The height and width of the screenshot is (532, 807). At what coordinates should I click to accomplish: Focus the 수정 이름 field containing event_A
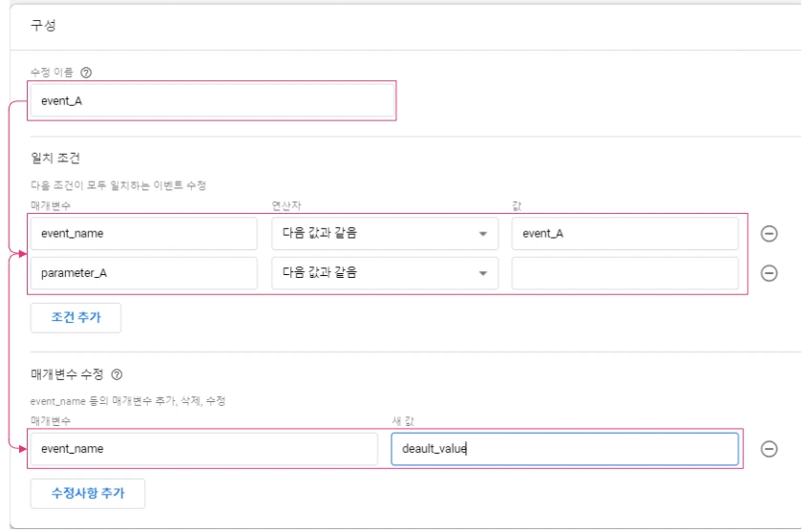212,101
